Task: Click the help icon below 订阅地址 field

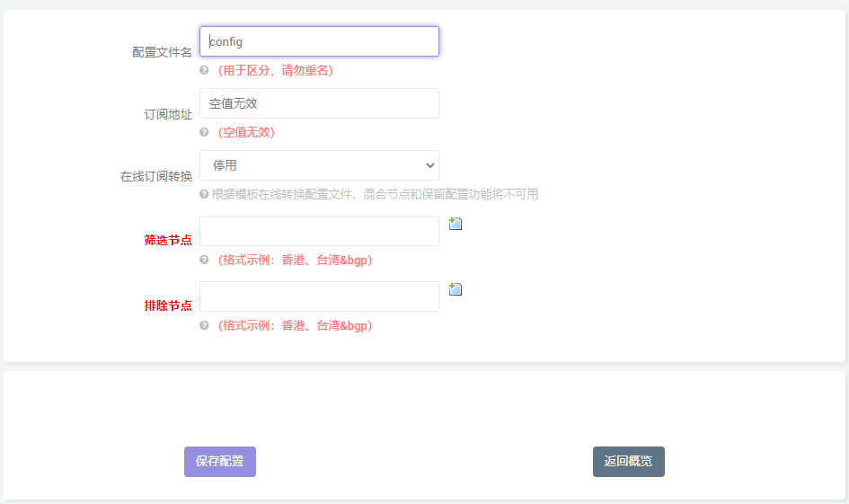Action: point(204,132)
